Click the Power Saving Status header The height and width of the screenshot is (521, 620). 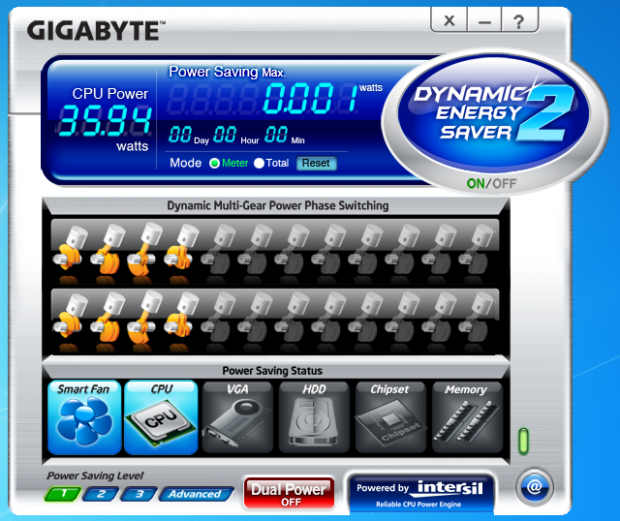point(272,371)
